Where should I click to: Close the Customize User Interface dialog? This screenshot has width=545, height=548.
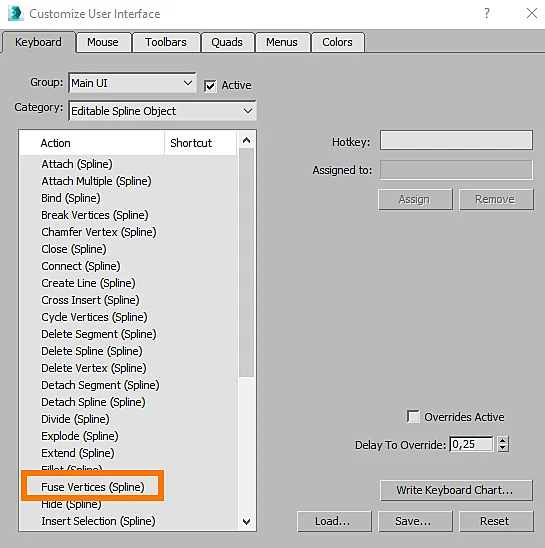(532, 14)
